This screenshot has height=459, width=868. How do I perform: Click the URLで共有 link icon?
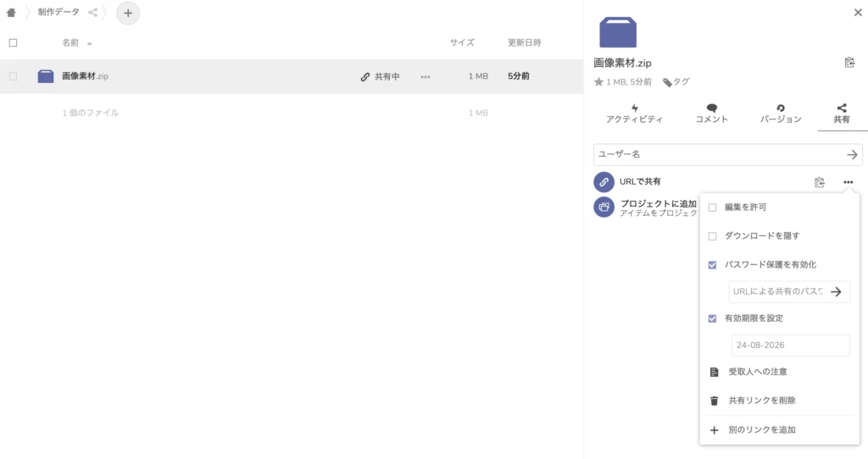click(x=604, y=181)
